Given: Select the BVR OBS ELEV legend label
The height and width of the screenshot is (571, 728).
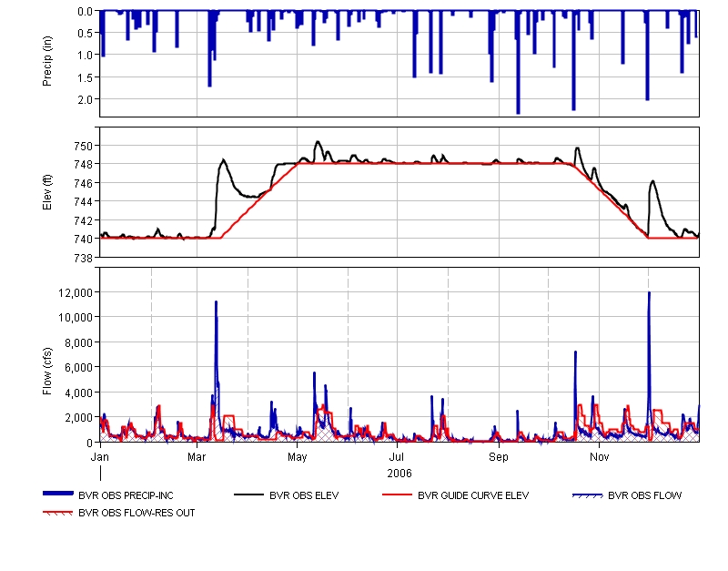Looking at the screenshot, I should (x=304, y=495).
